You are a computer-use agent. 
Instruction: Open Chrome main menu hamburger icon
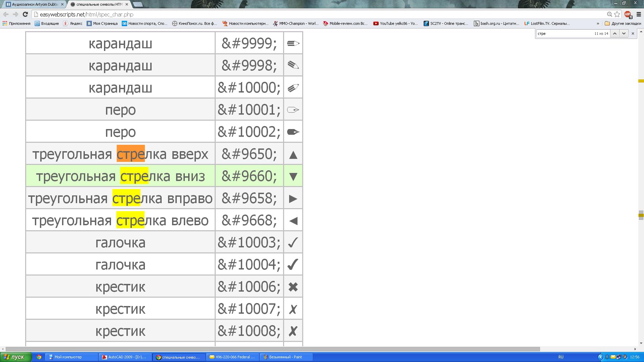[x=639, y=14]
